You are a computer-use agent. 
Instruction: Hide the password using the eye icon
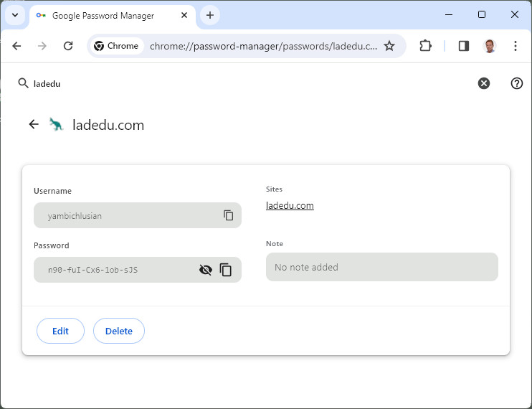coord(206,270)
